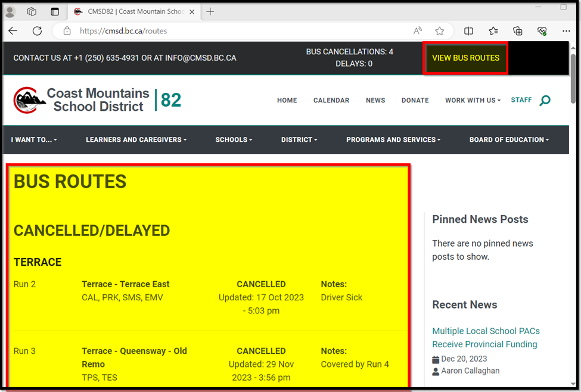Click the Read aloud icon

[418, 31]
